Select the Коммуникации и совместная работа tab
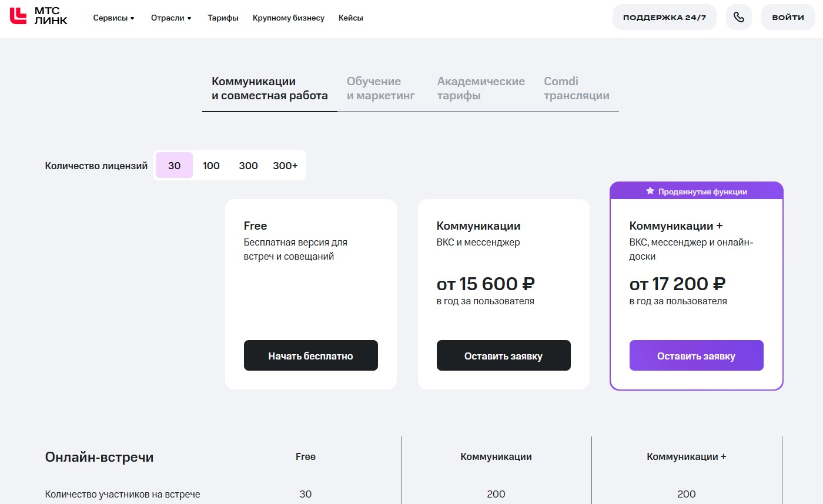 pos(269,89)
